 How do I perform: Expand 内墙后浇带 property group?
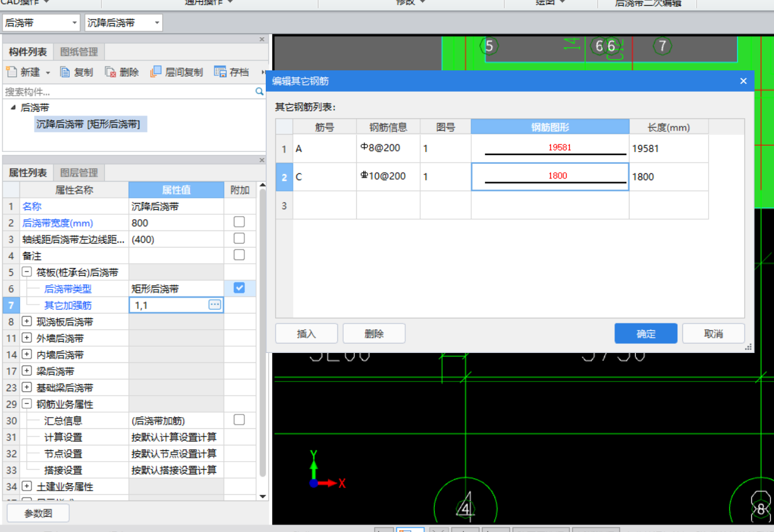(x=27, y=354)
